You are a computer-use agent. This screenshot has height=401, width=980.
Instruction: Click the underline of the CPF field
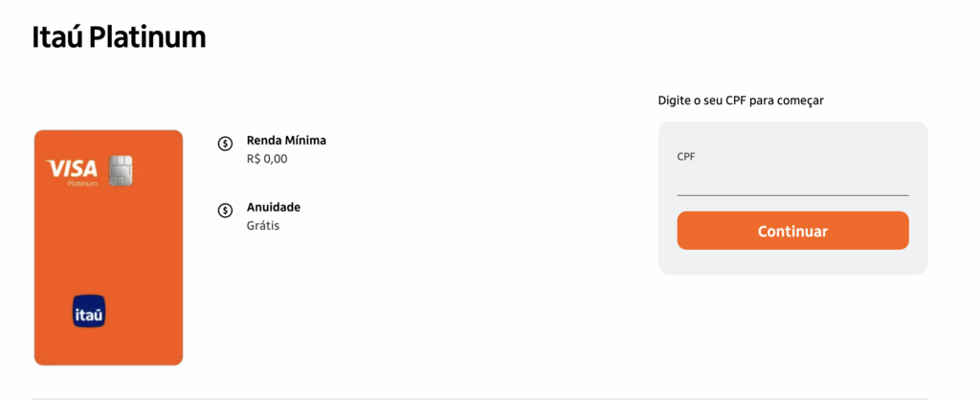792,195
